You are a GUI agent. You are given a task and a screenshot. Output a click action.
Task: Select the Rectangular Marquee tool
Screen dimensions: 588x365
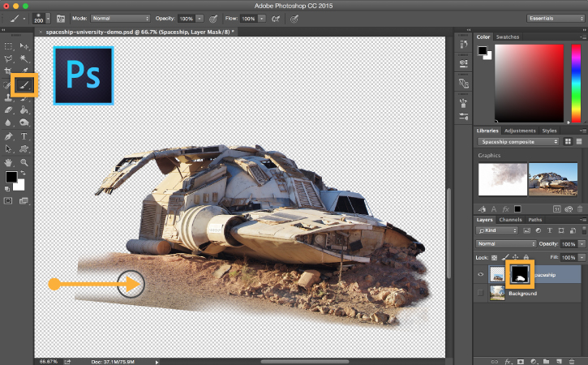[9, 46]
